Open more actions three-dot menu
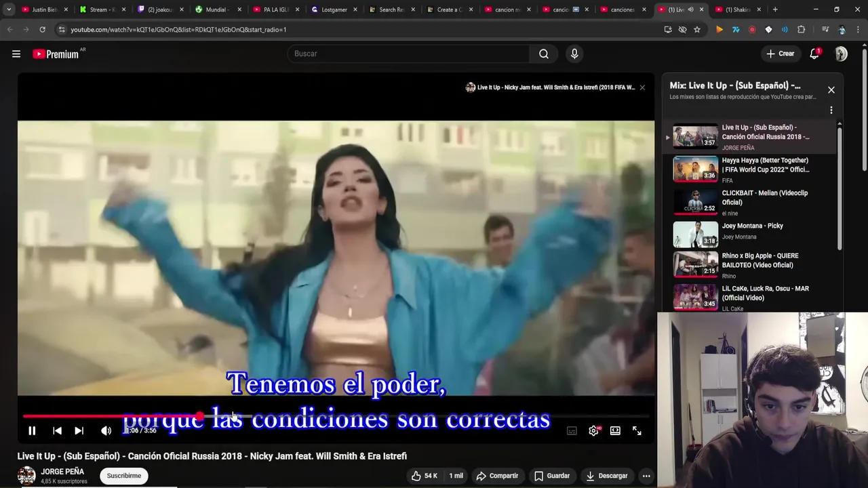Viewport: 868px width, 488px height. point(646,476)
